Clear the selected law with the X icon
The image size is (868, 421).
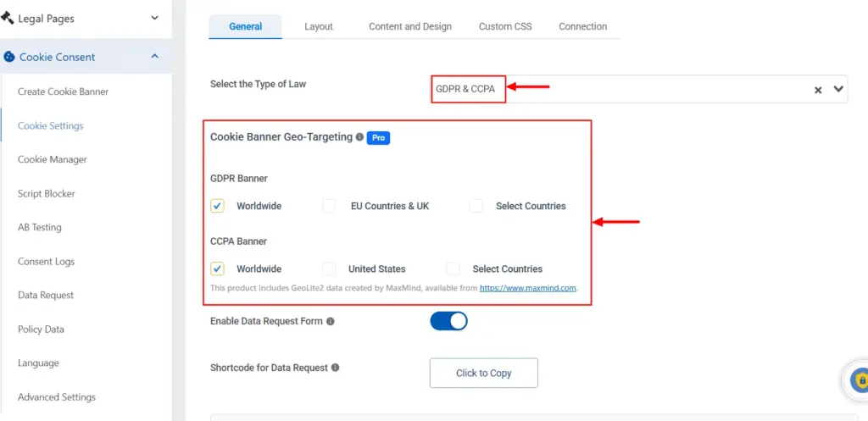coord(818,90)
